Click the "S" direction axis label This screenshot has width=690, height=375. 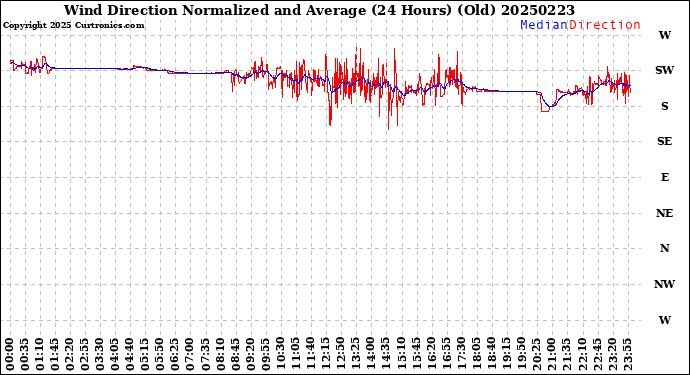[x=664, y=106]
